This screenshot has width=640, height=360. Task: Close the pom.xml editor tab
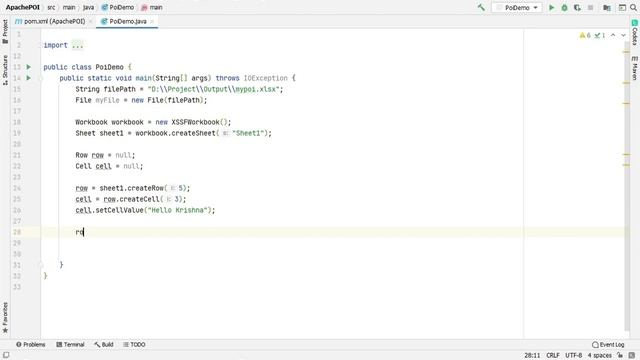[90, 21]
